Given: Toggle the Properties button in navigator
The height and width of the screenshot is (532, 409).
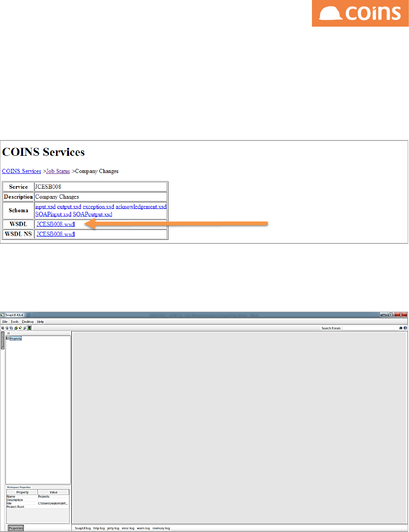Looking at the screenshot, I should 16,528.
